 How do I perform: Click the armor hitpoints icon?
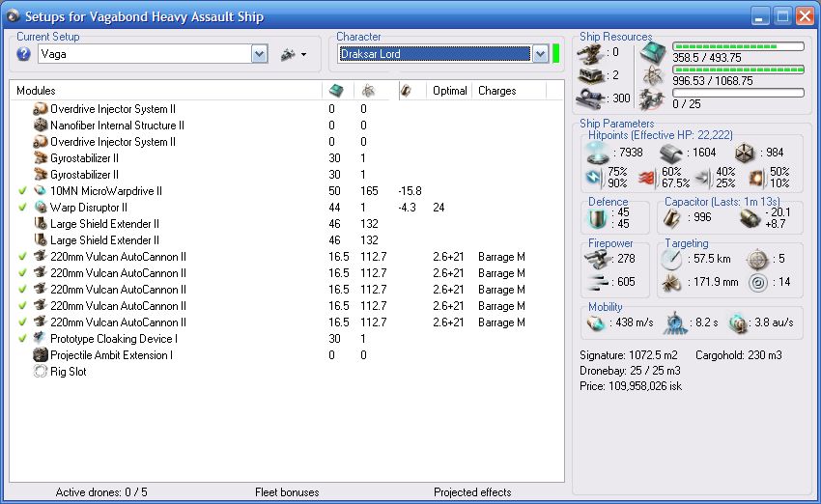click(x=671, y=153)
